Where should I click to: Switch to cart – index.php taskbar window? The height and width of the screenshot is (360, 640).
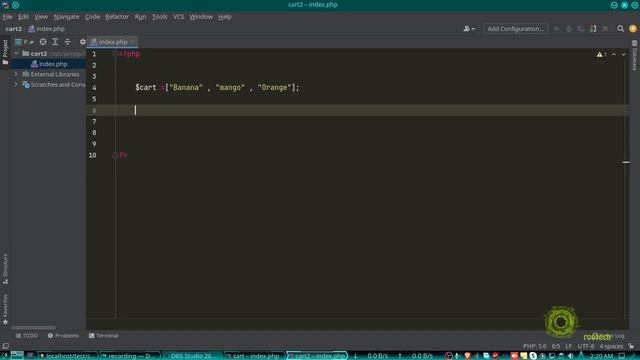[255, 356]
